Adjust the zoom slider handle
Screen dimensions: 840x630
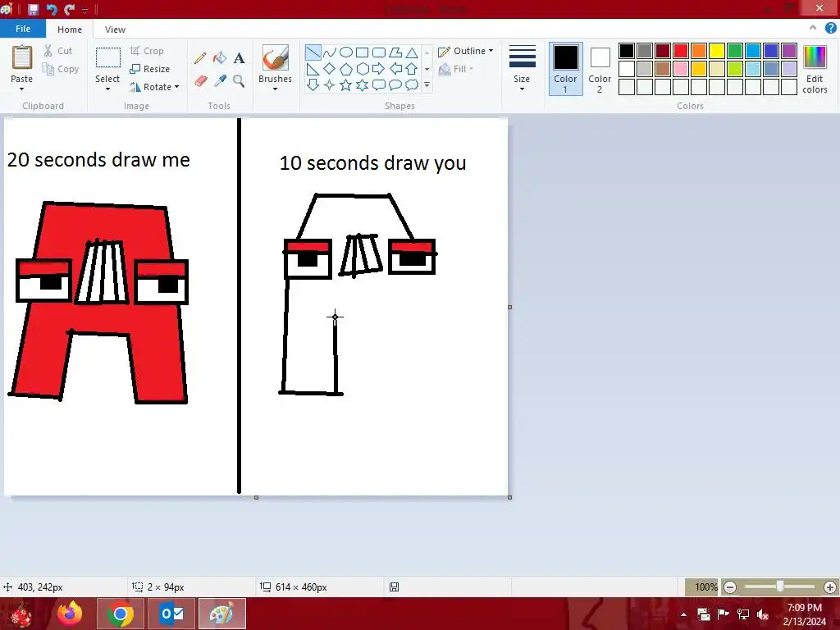point(780,587)
